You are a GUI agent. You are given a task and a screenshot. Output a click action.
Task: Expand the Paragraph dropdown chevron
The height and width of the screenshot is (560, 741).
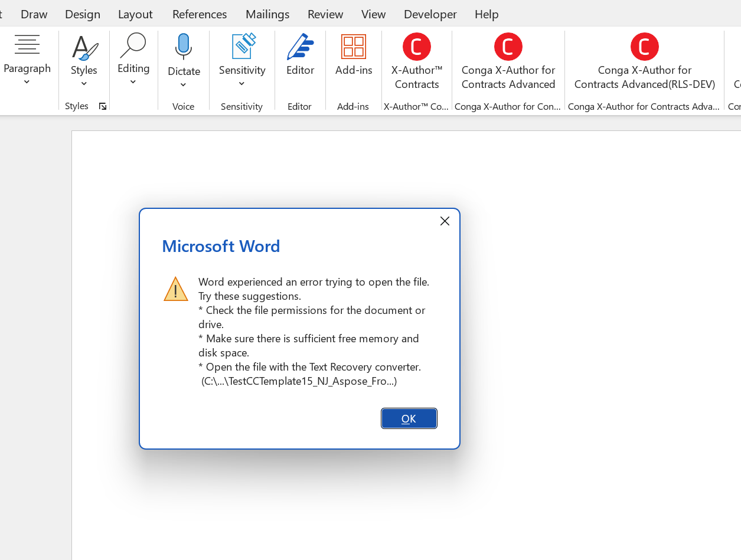27,83
